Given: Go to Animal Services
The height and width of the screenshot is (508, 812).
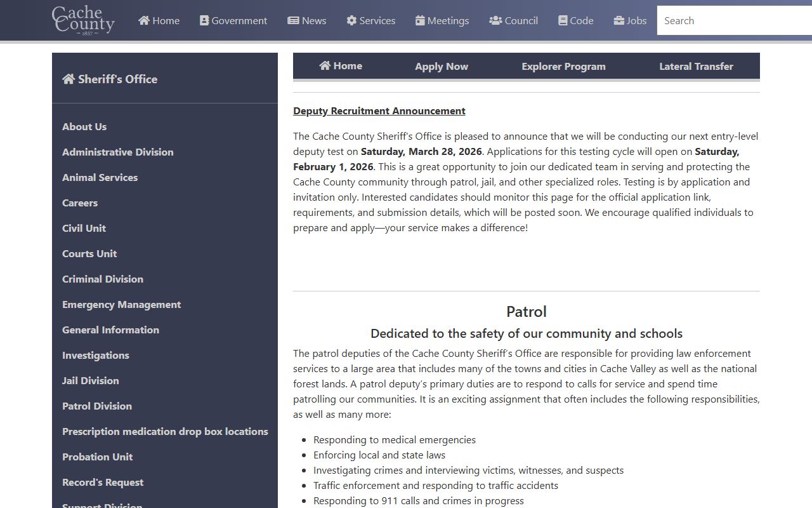Looking at the screenshot, I should click(x=100, y=177).
